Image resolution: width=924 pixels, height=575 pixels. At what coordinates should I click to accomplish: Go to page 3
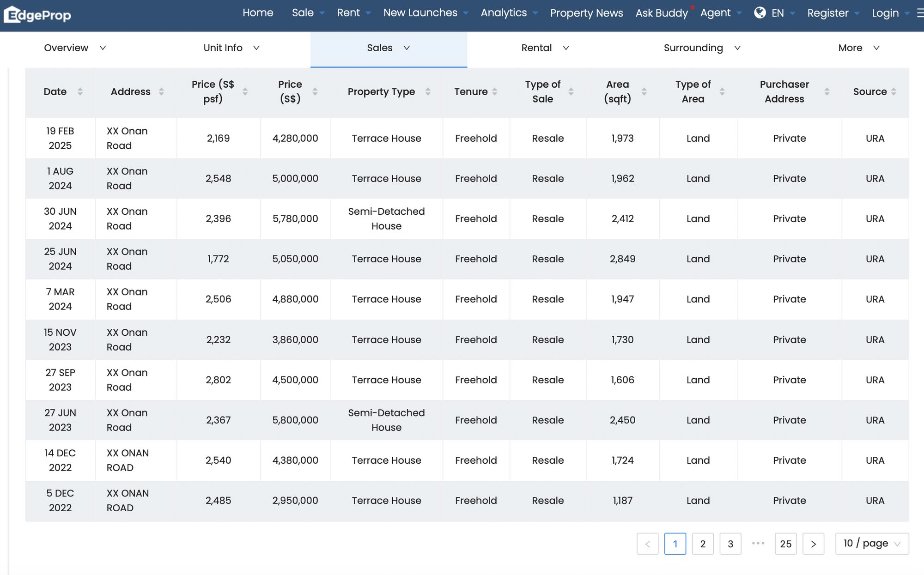[730, 544]
